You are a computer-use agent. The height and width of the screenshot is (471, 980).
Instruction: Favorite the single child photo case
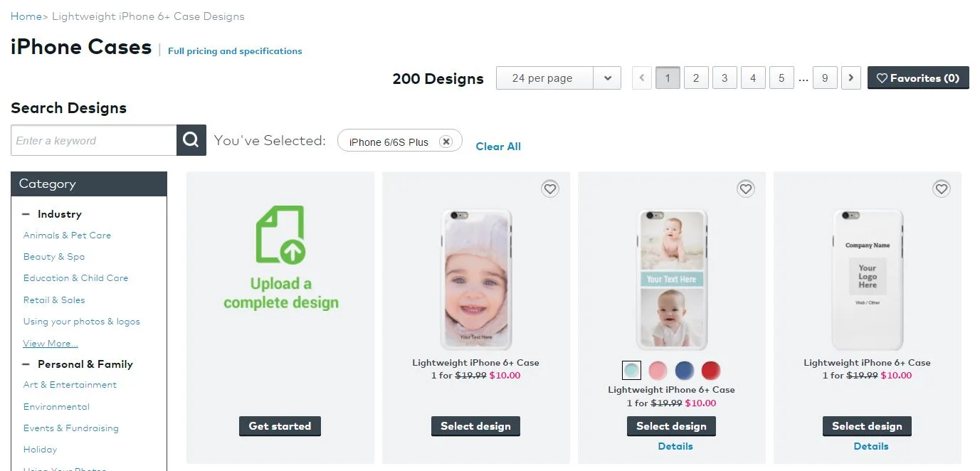click(549, 189)
